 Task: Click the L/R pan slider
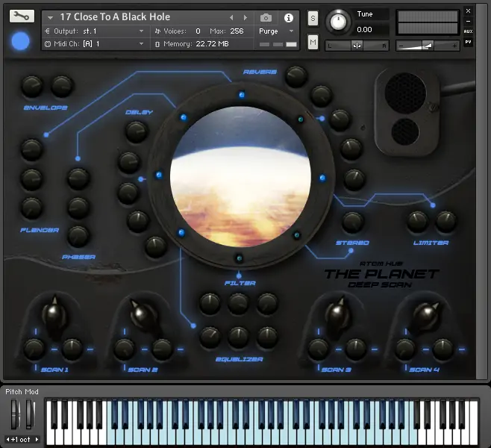tap(357, 46)
